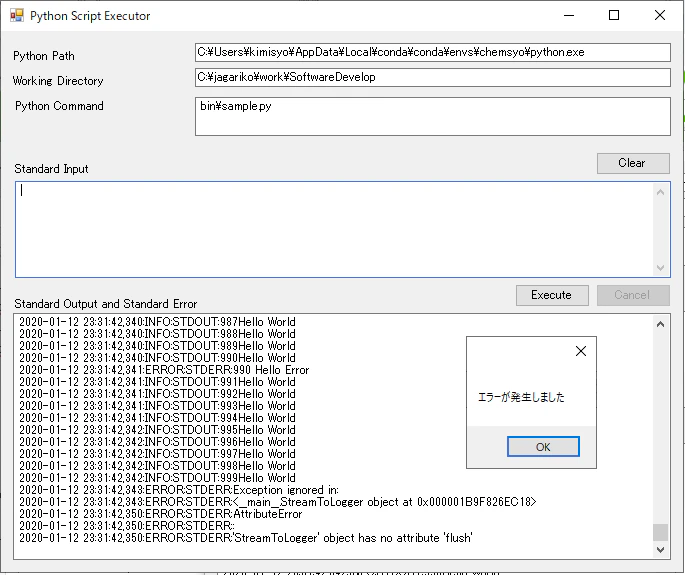The width and height of the screenshot is (685, 575).
Task: Click log line "has no attribute 'flush'"
Action: coord(246,538)
